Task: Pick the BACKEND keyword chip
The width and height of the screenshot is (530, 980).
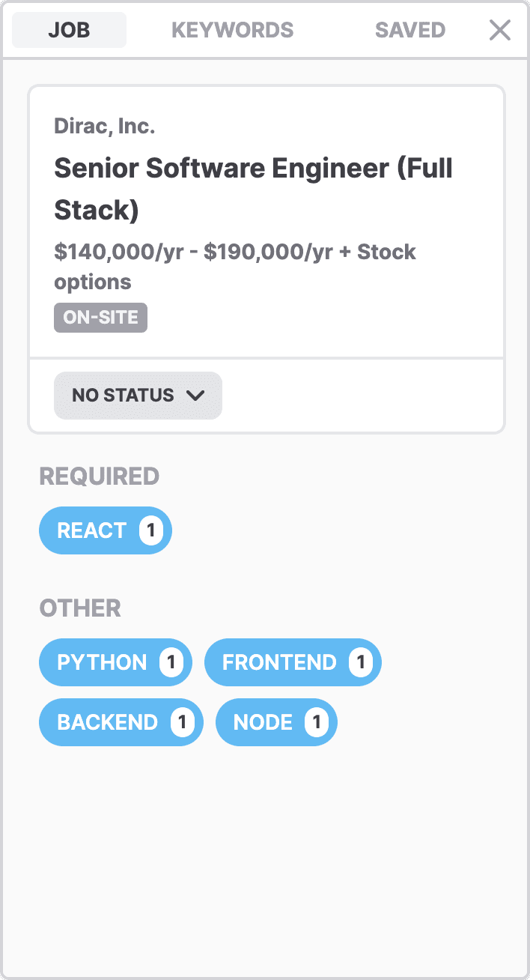Action: (x=121, y=722)
